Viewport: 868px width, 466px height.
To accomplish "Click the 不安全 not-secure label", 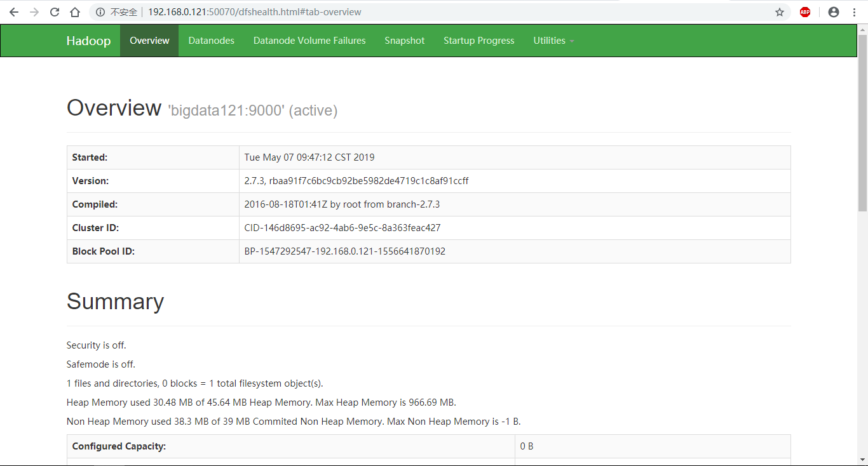I will coord(124,12).
